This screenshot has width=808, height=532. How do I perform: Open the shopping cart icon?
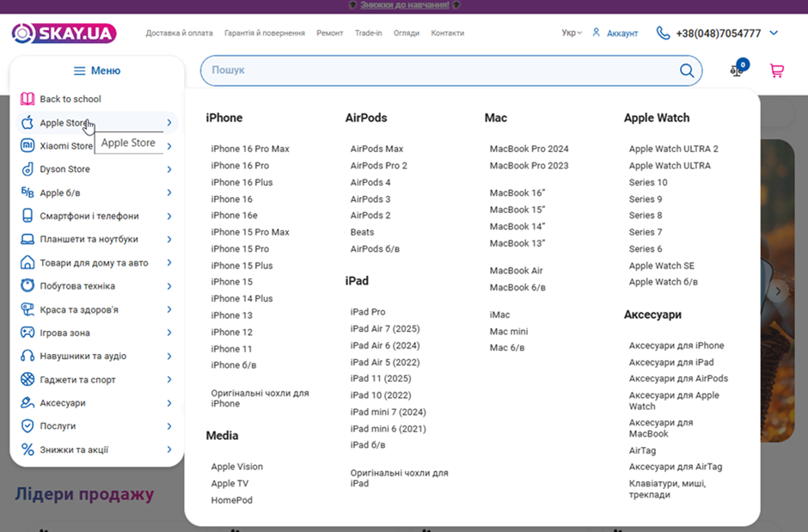pos(776,70)
